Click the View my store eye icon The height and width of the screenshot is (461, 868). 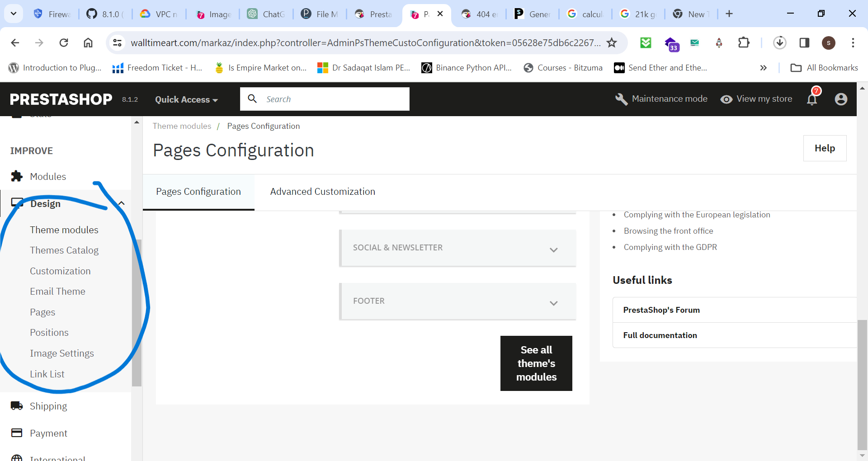[726, 99]
